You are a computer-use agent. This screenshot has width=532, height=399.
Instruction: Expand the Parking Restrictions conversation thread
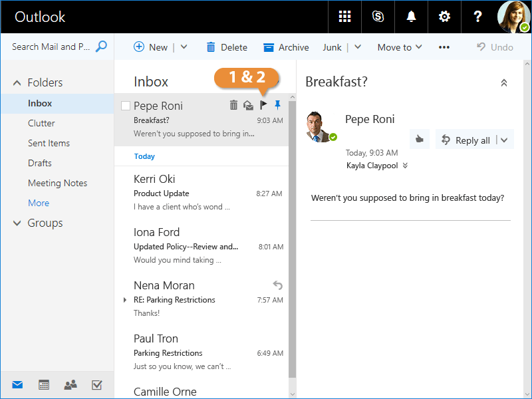point(125,300)
